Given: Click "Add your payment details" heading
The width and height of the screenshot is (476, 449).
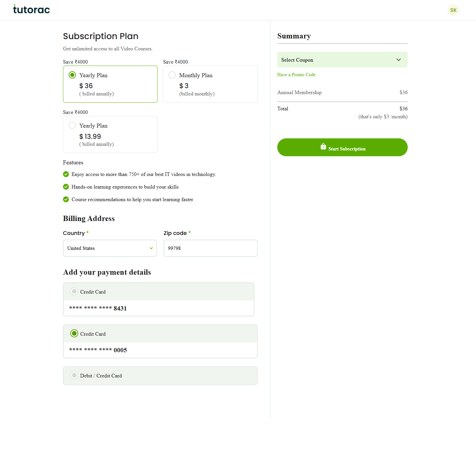Looking at the screenshot, I should click(x=107, y=272).
